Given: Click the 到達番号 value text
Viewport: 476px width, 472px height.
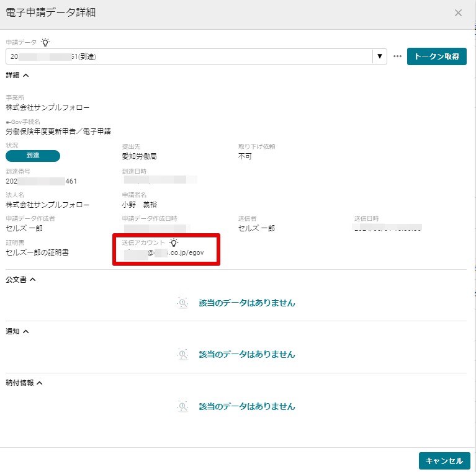Looking at the screenshot, I should pyautogui.click(x=42, y=181).
